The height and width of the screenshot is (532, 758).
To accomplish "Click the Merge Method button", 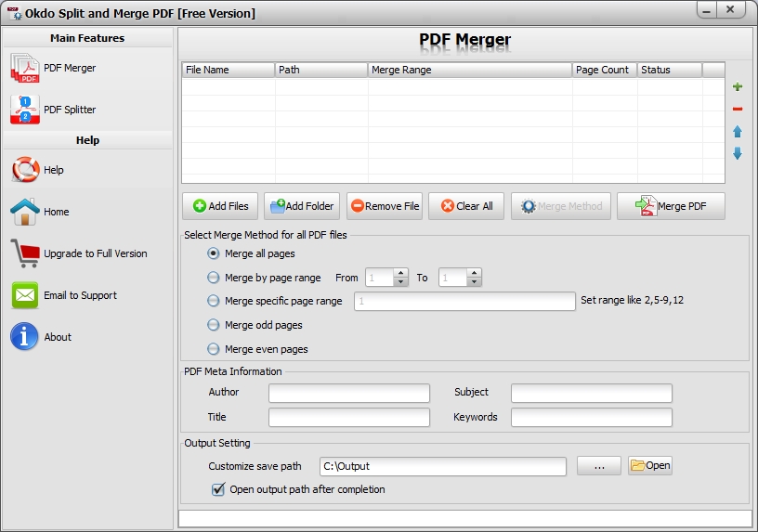I will tap(561, 206).
